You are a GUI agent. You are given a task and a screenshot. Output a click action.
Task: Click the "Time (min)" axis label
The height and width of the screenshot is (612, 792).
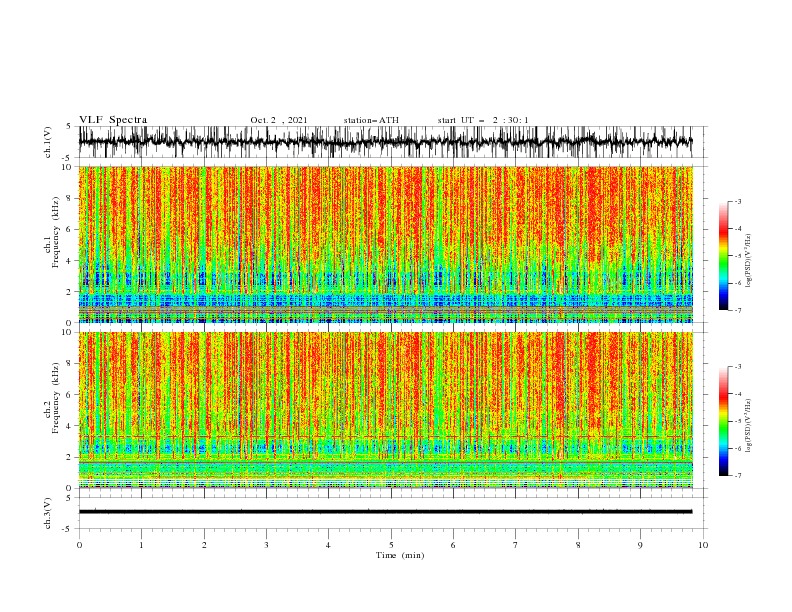click(x=400, y=555)
